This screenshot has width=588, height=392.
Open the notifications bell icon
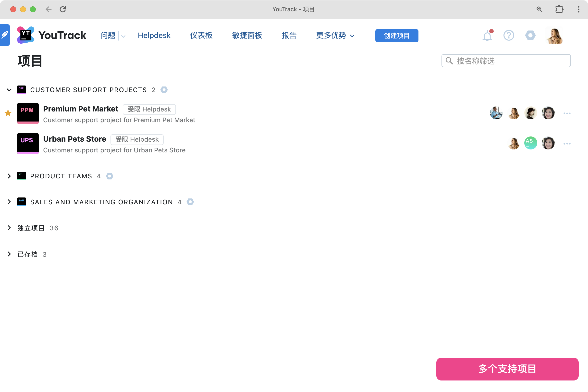pyautogui.click(x=487, y=36)
